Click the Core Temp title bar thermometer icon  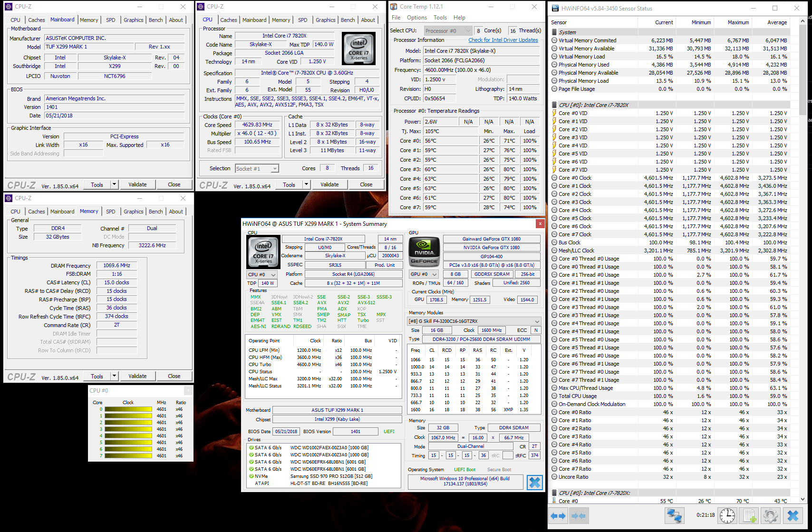coord(394,7)
